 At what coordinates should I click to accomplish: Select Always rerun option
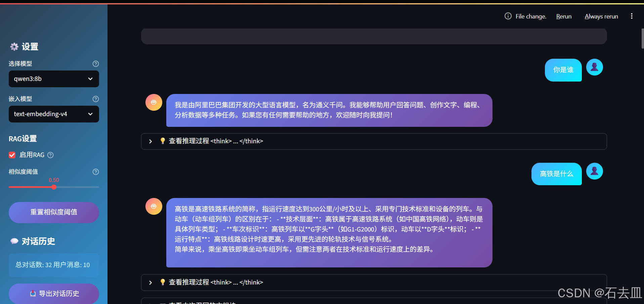tap(601, 16)
